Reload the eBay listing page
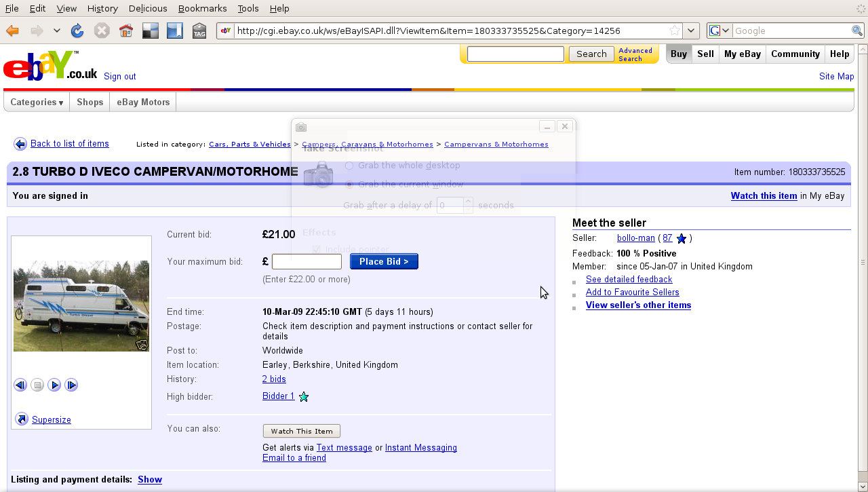Image resolution: width=868 pixels, height=492 pixels. point(77,31)
